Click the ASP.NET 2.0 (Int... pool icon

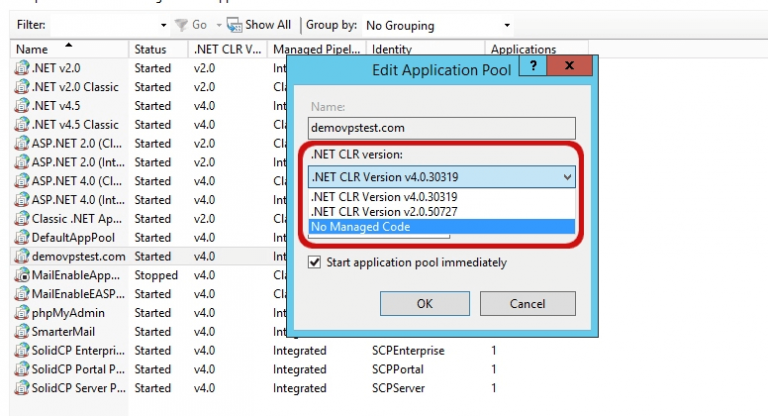pyautogui.click(x=22, y=162)
